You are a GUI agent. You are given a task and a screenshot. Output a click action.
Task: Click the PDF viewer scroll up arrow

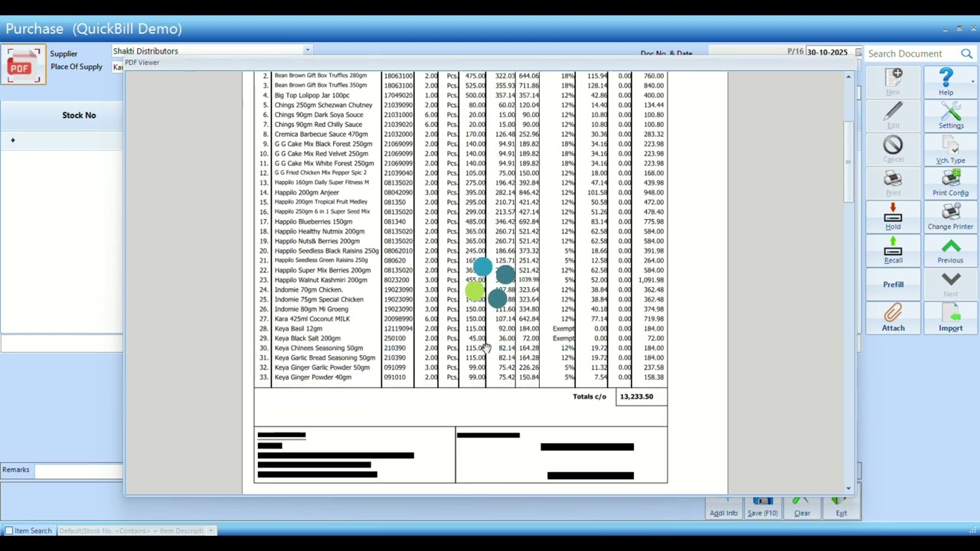[x=848, y=77]
